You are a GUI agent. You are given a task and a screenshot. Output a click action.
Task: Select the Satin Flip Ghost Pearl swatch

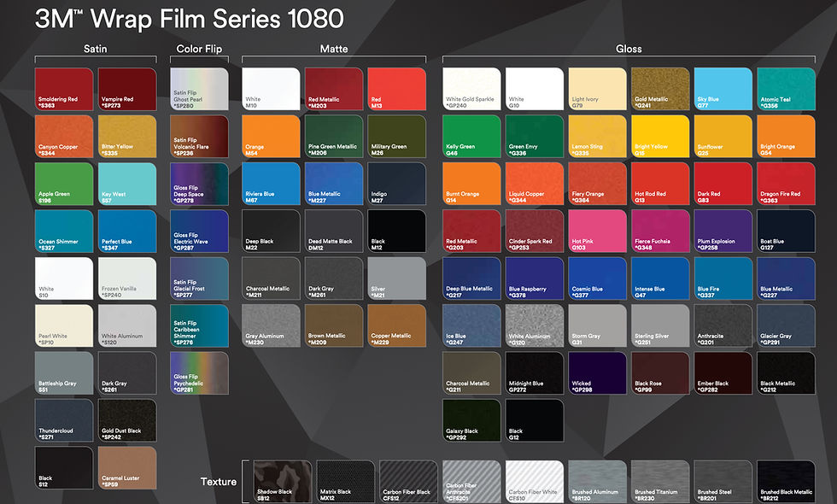199,89
